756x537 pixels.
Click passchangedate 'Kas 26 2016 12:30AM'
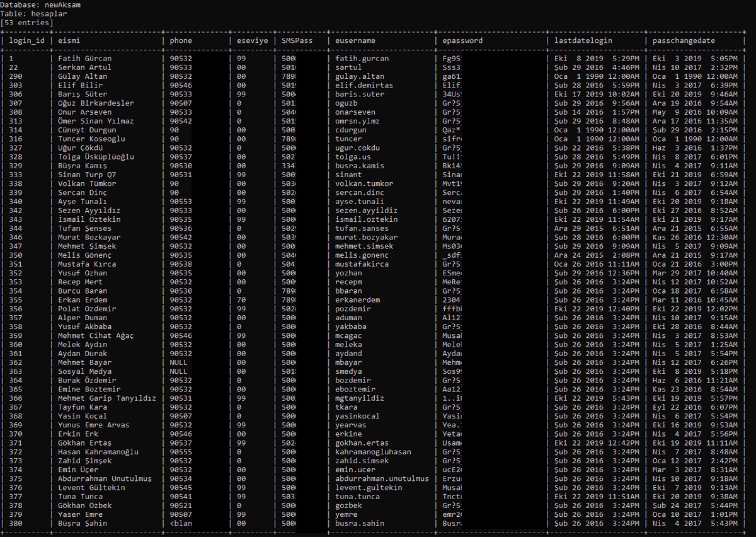click(x=696, y=237)
